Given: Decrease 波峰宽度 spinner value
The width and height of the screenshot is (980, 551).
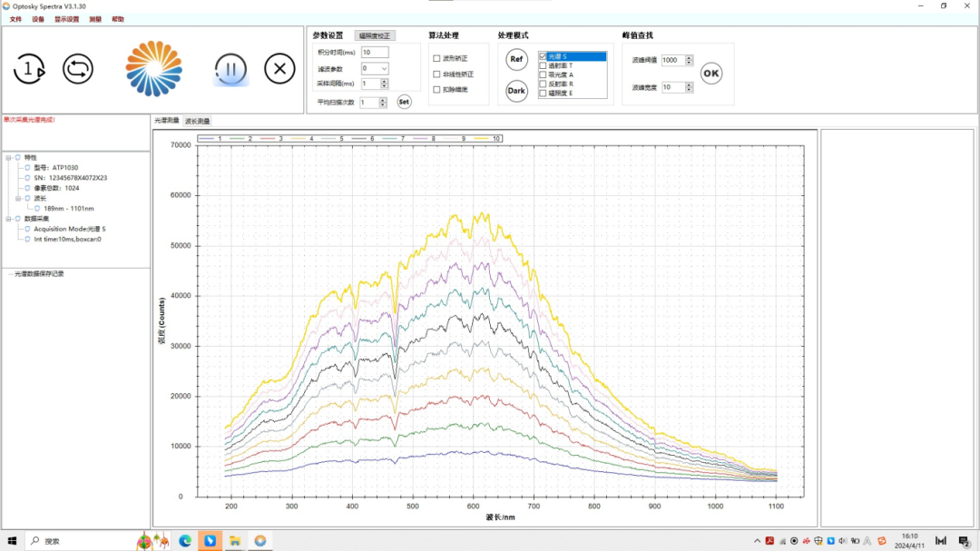Looking at the screenshot, I should coord(689,90).
